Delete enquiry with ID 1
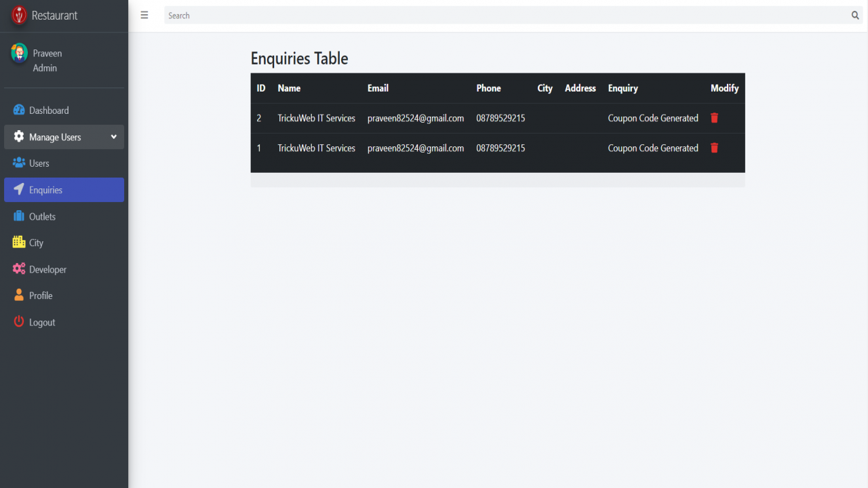This screenshot has width=868, height=488. click(x=714, y=148)
